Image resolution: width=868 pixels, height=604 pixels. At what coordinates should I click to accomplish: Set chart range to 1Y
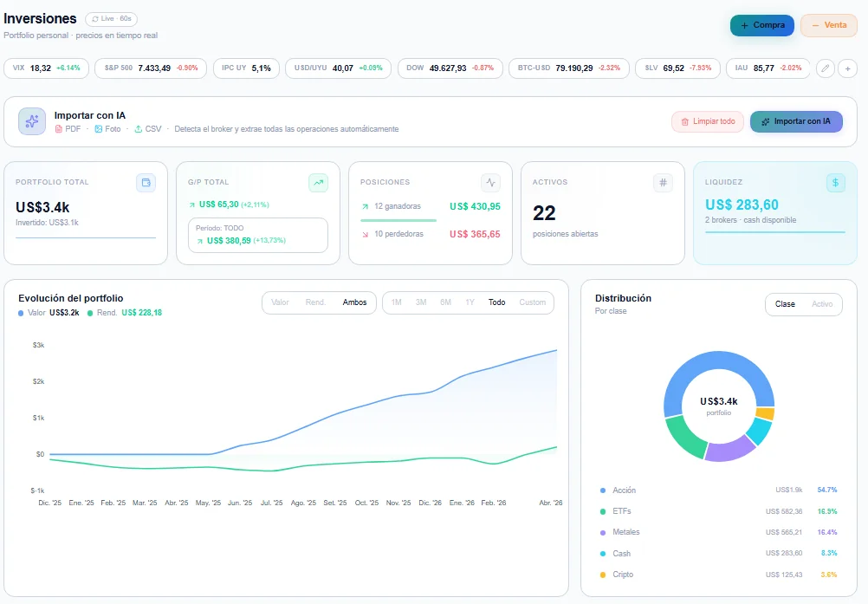pyautogui.click(x=470, y=302)
